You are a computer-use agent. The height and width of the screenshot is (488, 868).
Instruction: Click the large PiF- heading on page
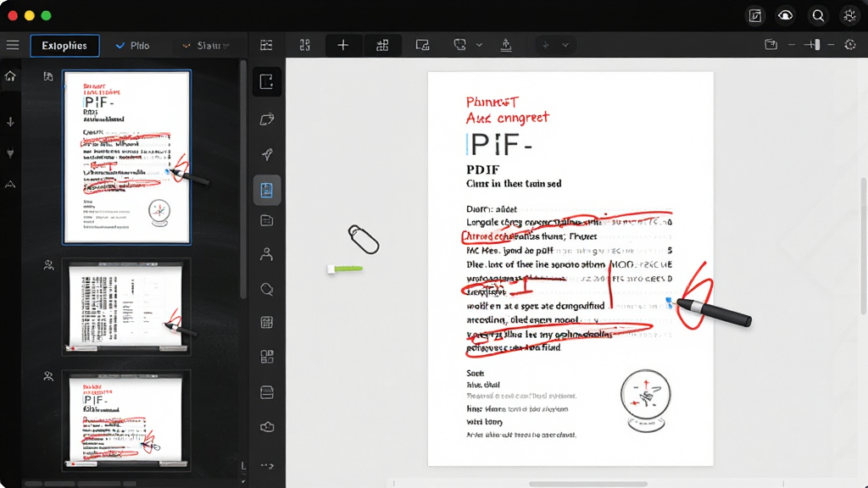point(500,145)
